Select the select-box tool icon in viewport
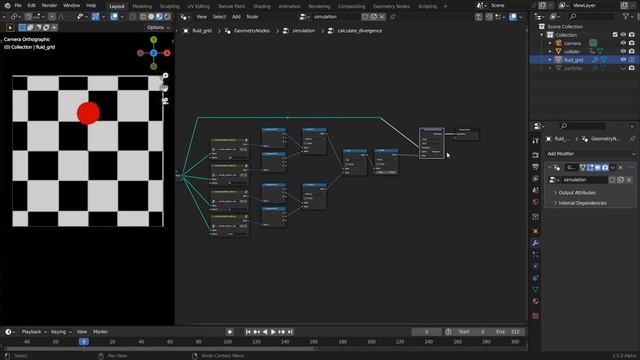640x360 pixels. click(10, 27)
